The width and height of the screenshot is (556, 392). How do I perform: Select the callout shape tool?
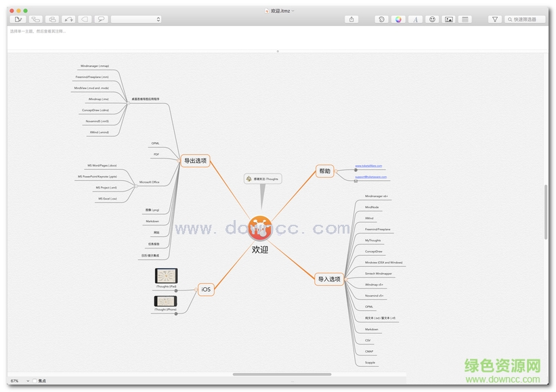(x=84, y=19)
